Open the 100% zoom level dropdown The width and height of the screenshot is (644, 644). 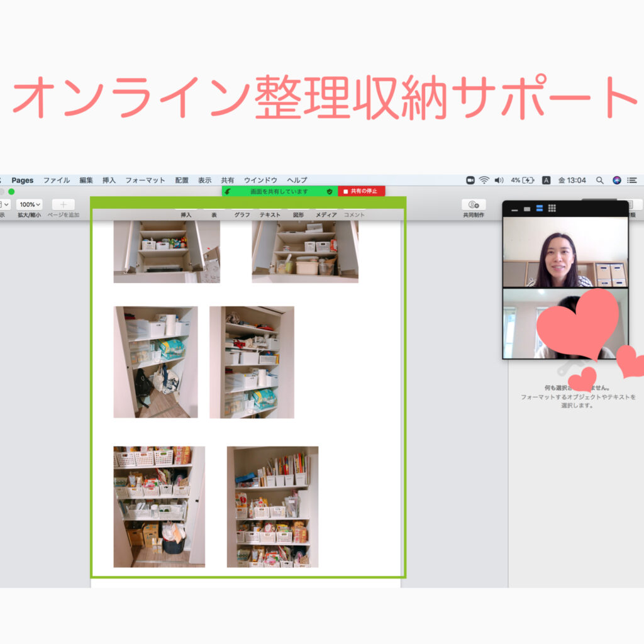pyautogui.click(x=29, y=205)
